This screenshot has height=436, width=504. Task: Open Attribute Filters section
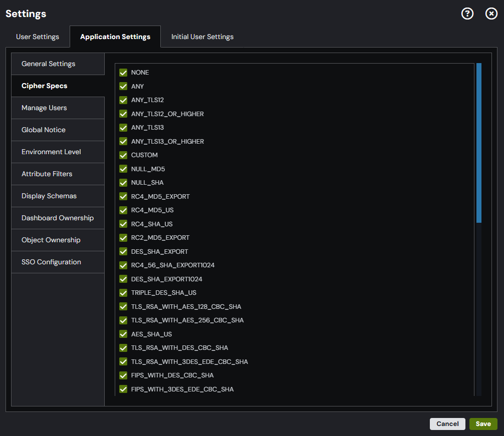[x=58, y=174]
